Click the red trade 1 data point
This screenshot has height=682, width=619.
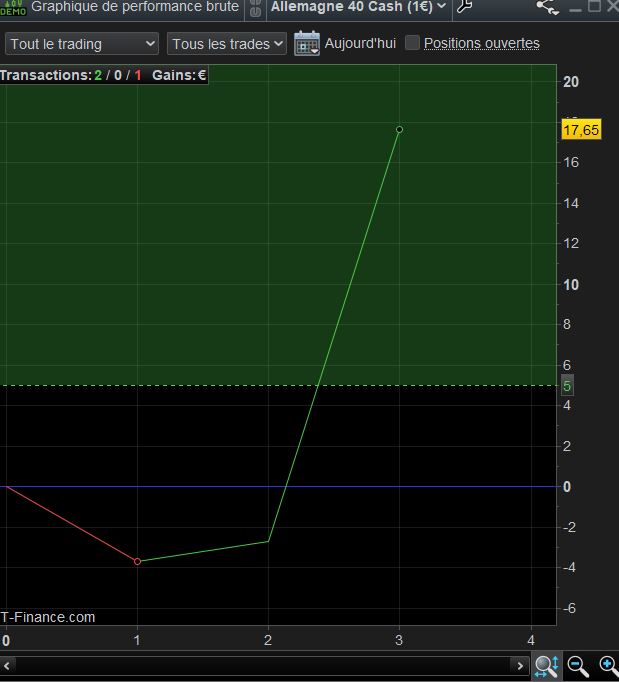pyautogui.click(x=137, y=562)
